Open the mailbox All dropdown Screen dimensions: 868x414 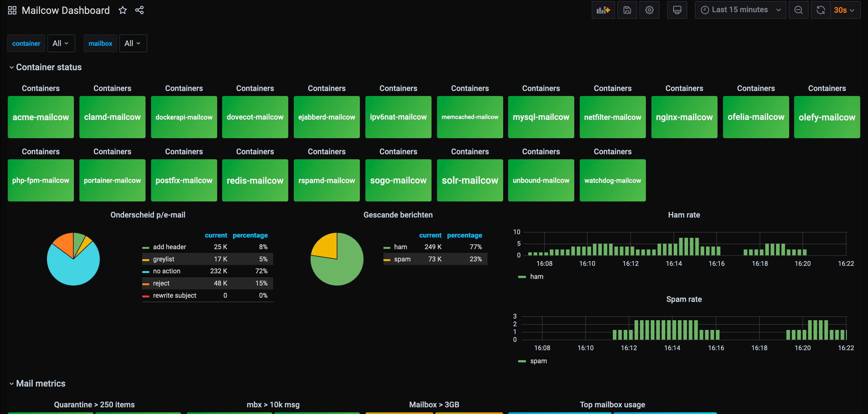tap(133, 43)
